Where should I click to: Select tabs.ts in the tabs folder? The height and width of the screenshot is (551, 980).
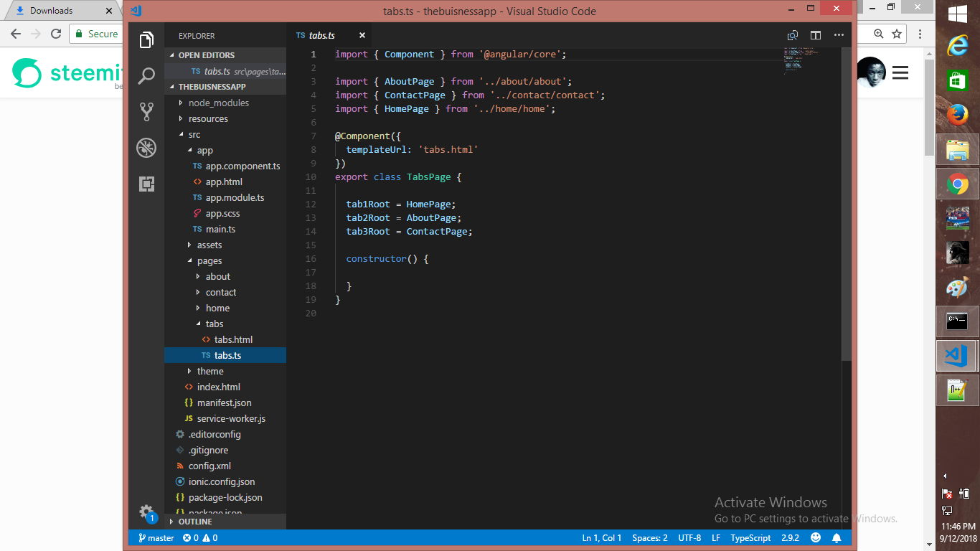225,355
